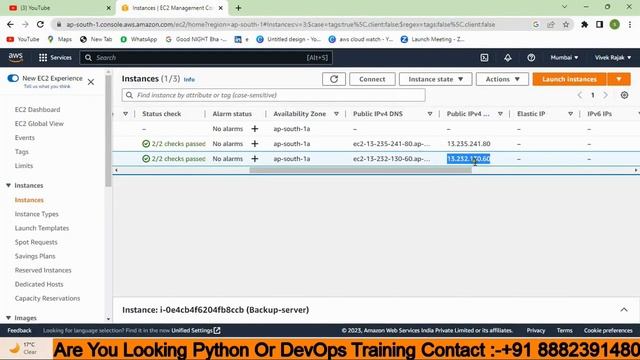The width and height of the screenshot is (640, 360).
Task: Open Launch Templates in sidebar
Action: [42, 228]
